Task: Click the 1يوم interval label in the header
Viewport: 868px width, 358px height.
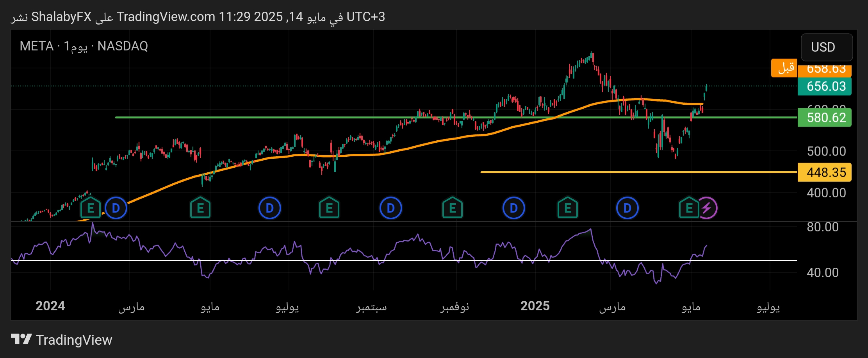Action: [76, 47]
